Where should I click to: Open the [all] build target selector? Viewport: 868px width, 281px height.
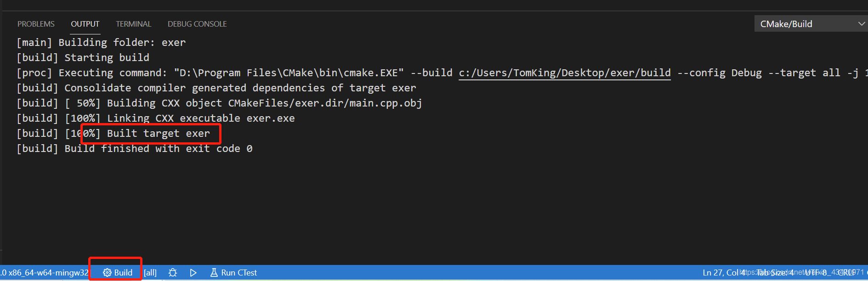click(150, 272)
